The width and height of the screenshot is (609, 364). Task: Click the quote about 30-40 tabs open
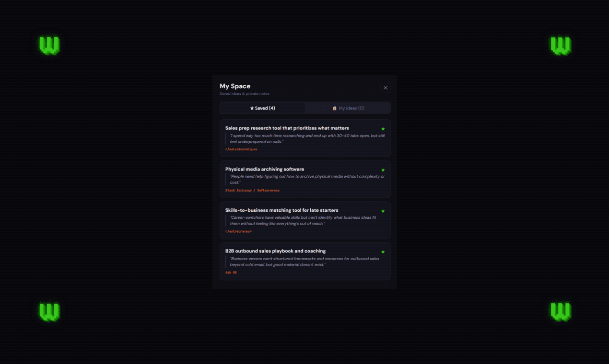point(307,138)
